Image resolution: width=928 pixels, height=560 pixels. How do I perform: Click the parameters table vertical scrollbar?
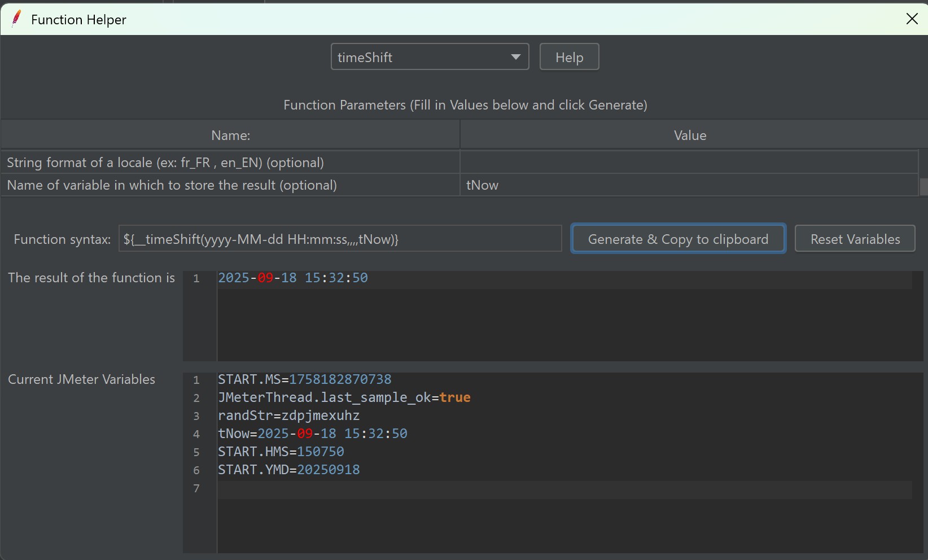pyautogui.click(x=923, y=187)
